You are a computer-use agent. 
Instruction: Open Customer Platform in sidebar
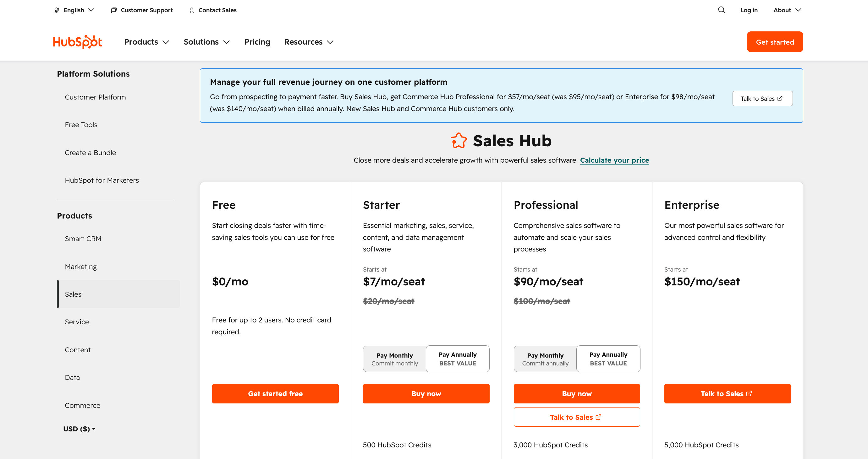point(95,97)
